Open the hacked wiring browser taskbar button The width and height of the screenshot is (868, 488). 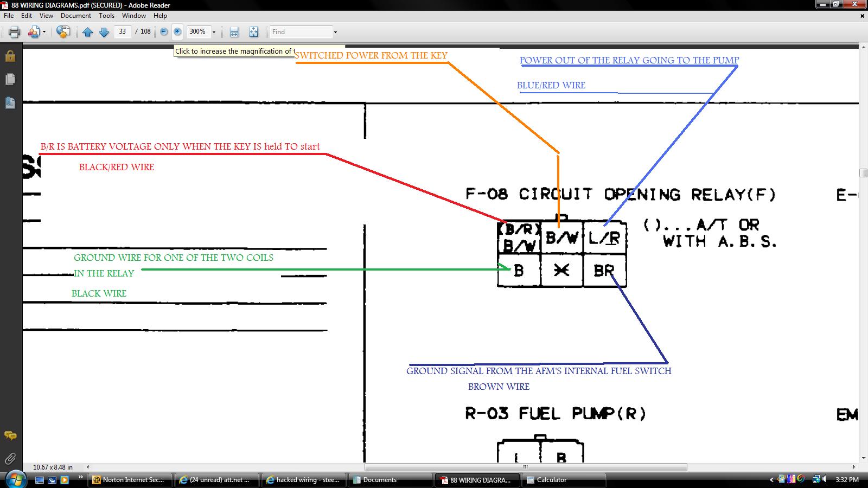tap(302, 480)
